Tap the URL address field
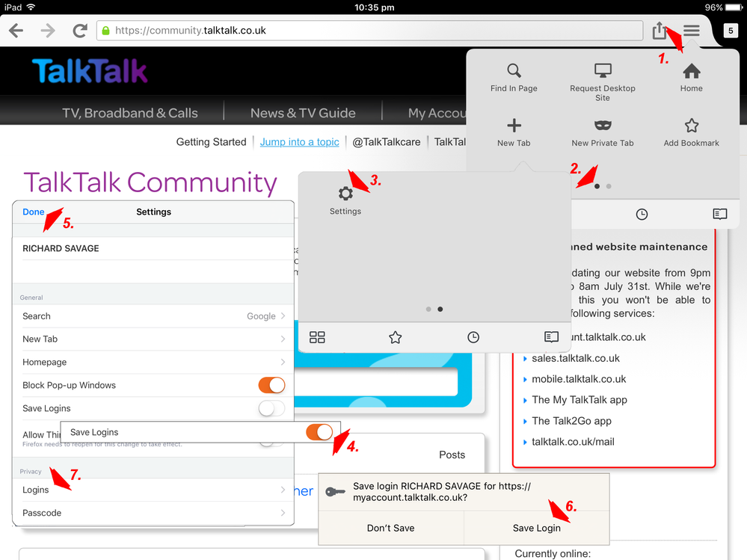Screen dimensions: 747x560 (369, 31)
